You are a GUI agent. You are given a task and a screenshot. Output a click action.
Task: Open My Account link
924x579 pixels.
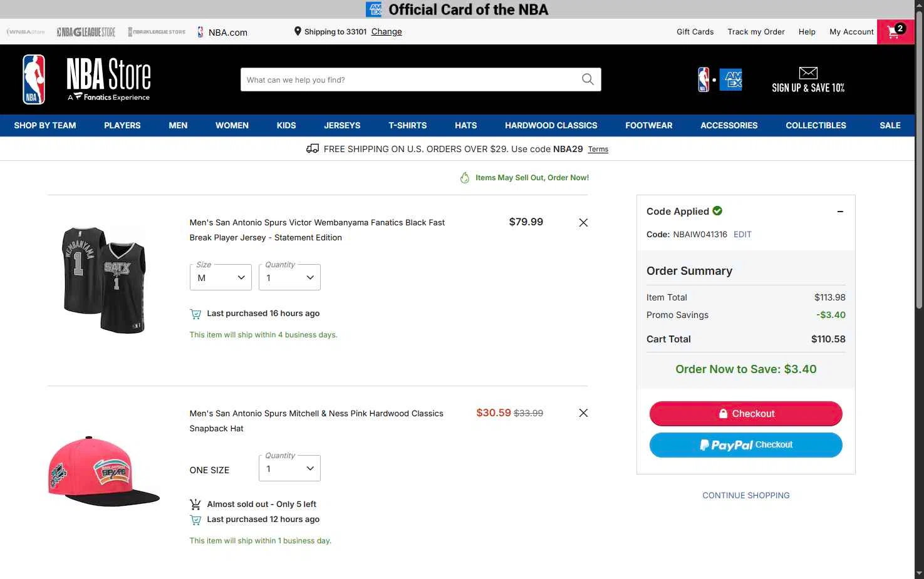(x=851, y=32)
